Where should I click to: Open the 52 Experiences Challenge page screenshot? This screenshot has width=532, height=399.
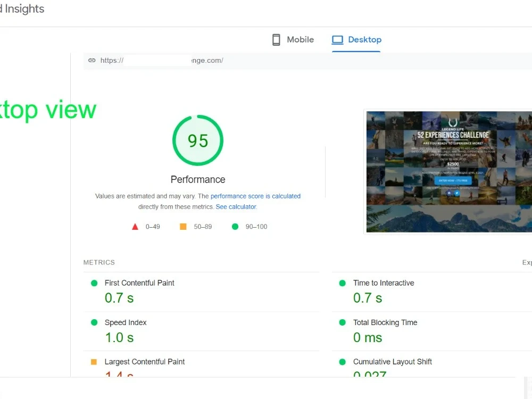tap(449, 172)
